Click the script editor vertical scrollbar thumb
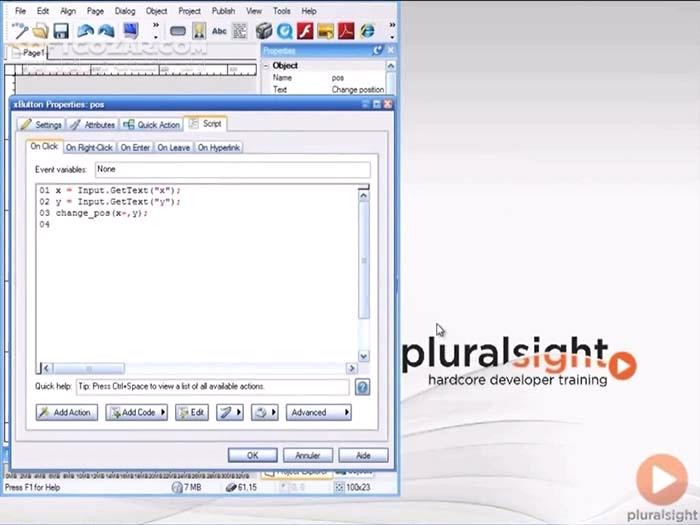 (364, 260)
